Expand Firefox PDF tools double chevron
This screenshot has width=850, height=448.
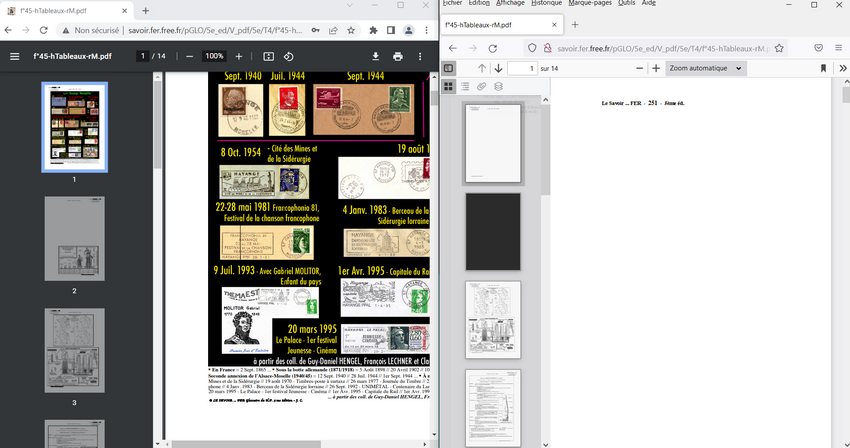coord(843,68)
